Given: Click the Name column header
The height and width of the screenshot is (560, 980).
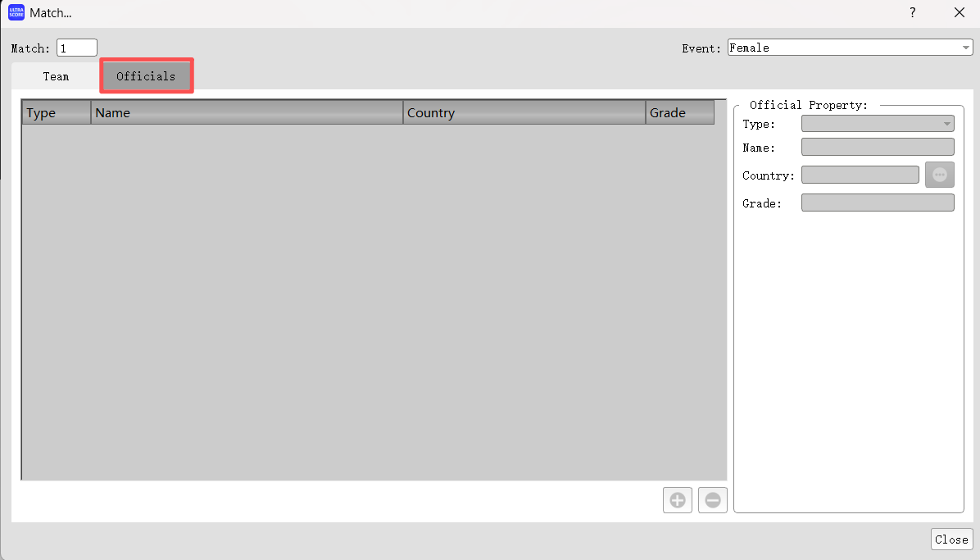Looking at the screenshot, I should [246, 113].
